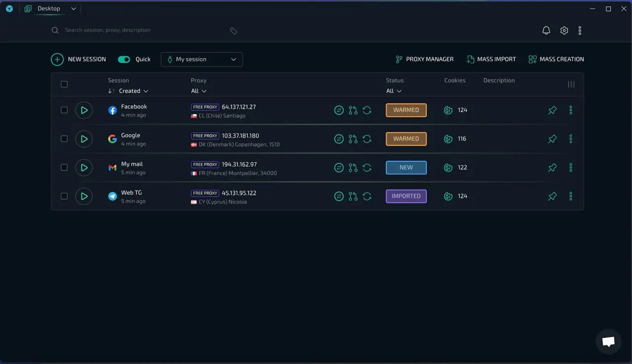Viewport: 632px width, 364px height.
Task: Click the tag filter icon in search bar
Action: (234, 31)
